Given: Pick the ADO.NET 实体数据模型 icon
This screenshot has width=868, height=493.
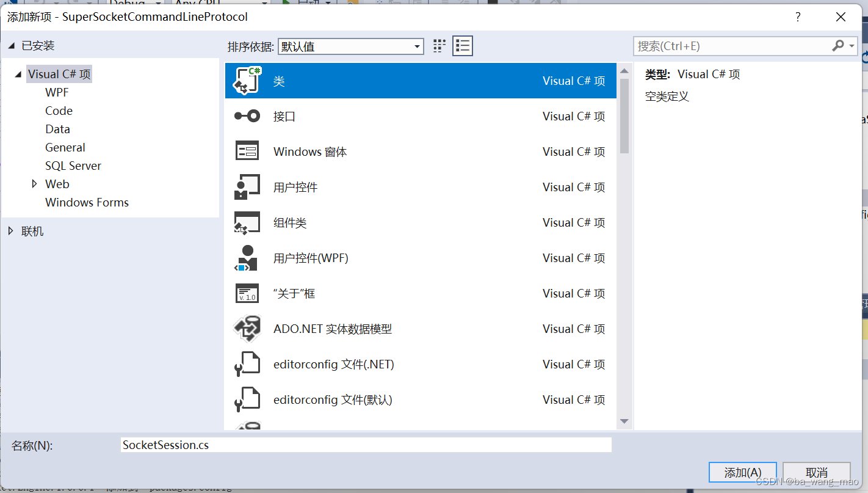Looking at the screenshot, I should click(248, 329).
